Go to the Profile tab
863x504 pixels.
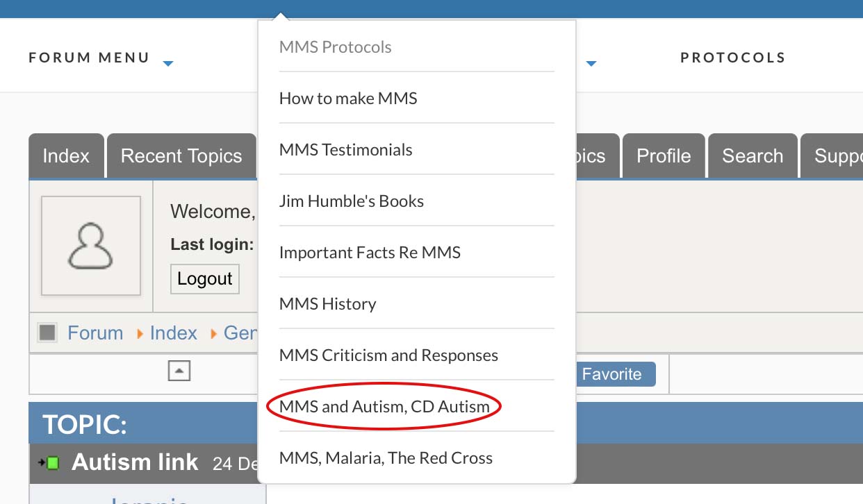click(x=664, y=156)
